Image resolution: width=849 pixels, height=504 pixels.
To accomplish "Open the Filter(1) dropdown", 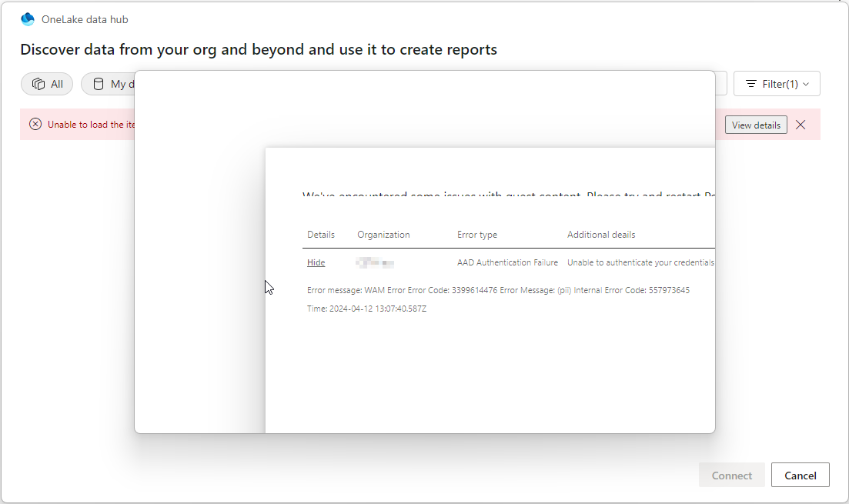I will (777, 84).
